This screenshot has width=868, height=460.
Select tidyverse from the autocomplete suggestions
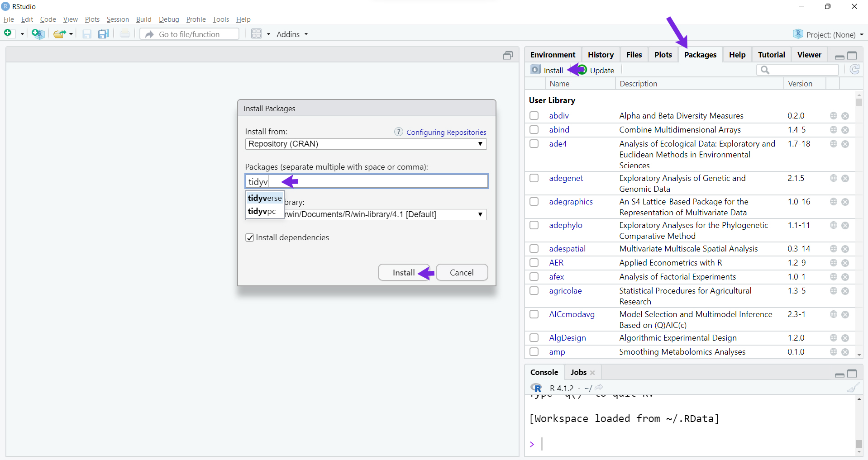point(265,198)
